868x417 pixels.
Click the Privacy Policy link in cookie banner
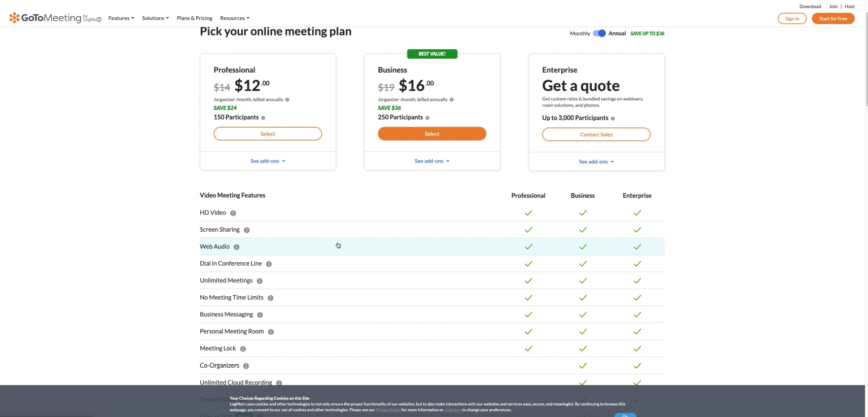(x=388, y=410)
